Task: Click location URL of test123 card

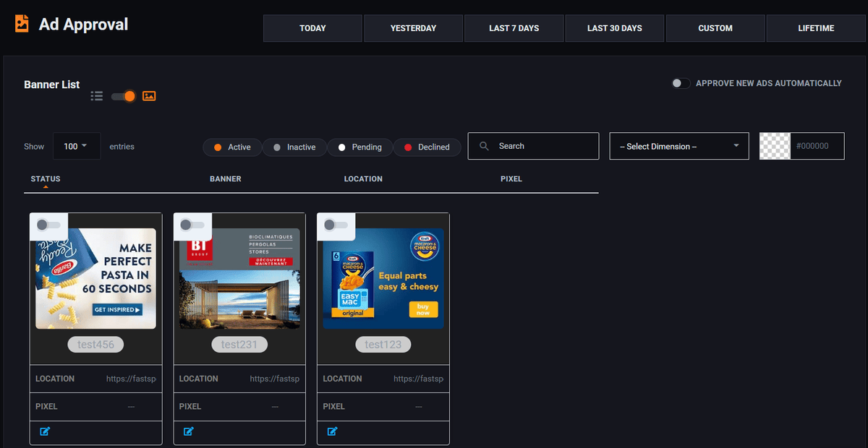Action: pos(419,379)
